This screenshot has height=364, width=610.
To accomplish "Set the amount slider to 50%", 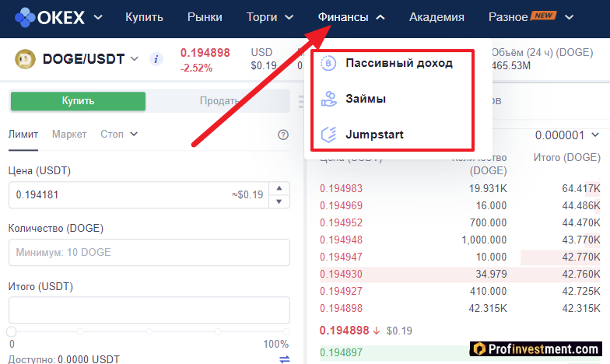I will [x=149, y=331].
